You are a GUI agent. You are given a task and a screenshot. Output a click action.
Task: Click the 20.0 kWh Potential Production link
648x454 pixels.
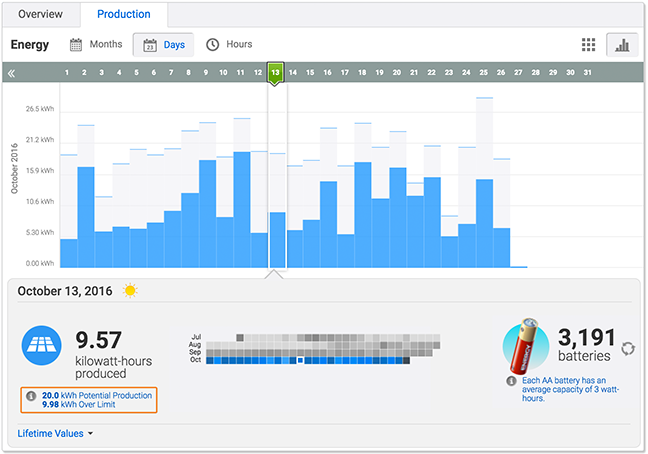point(97,395)
